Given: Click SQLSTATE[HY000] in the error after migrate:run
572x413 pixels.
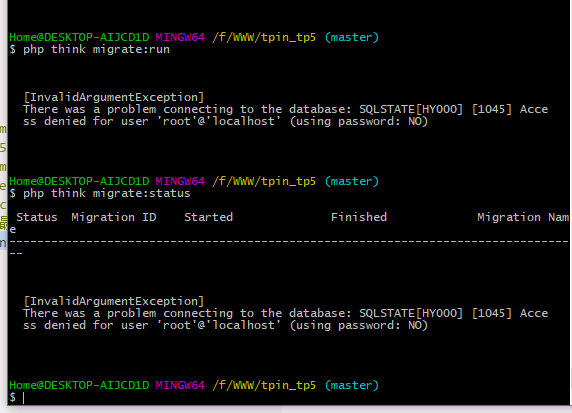Looking at the screenshot, I should click(x=411, y=109).
